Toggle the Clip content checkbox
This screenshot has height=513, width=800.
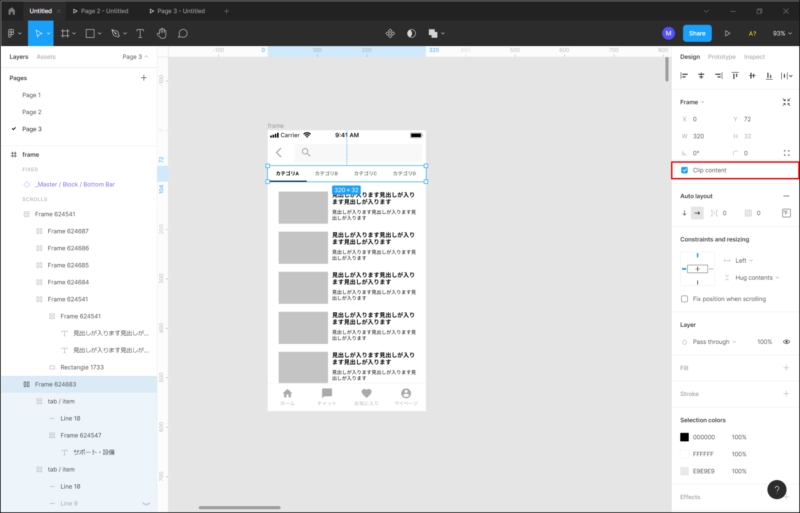coord(685,171)
